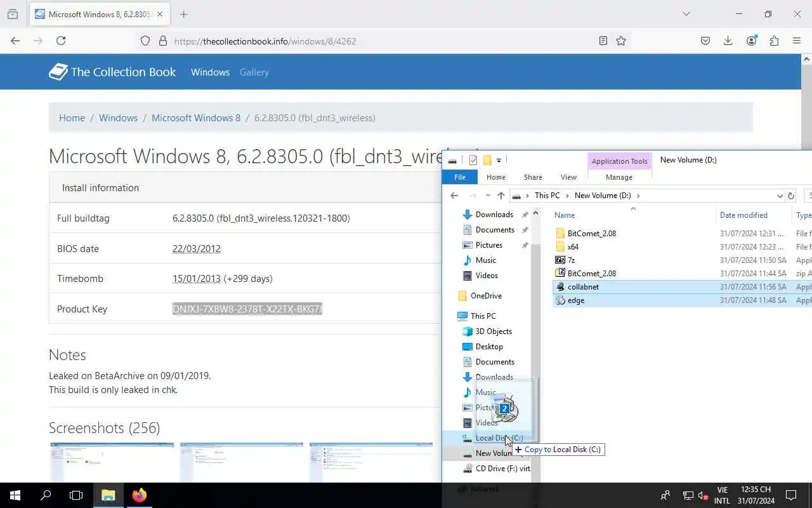This screenshot has height=508, width=812.
Task: Select the edge file row
Action: click(682, 300)
